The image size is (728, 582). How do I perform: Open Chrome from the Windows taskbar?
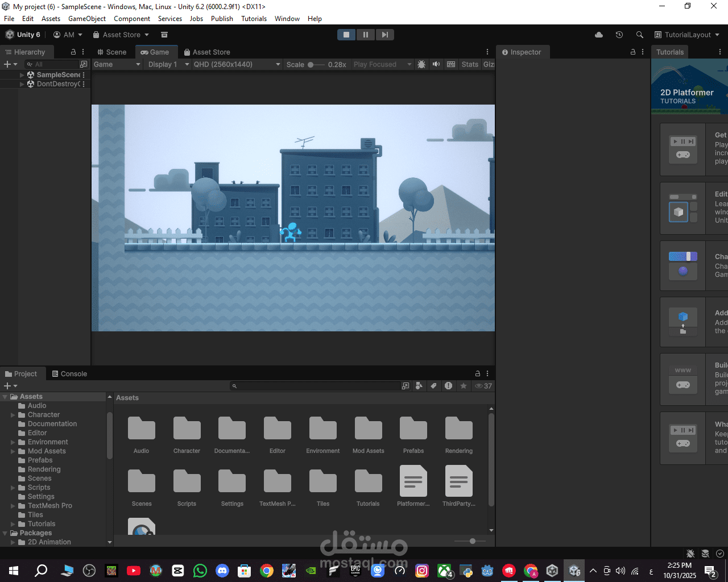(x=267, y=571)
